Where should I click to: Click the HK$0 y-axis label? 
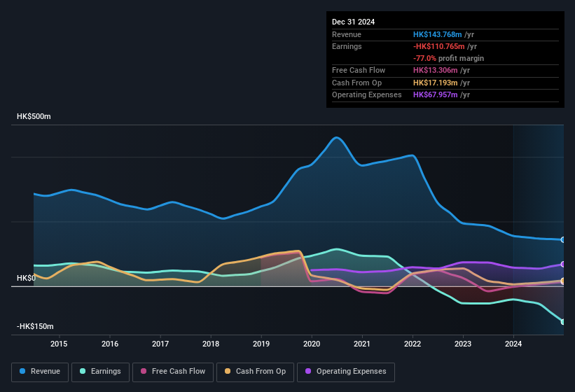coord(27,278)
